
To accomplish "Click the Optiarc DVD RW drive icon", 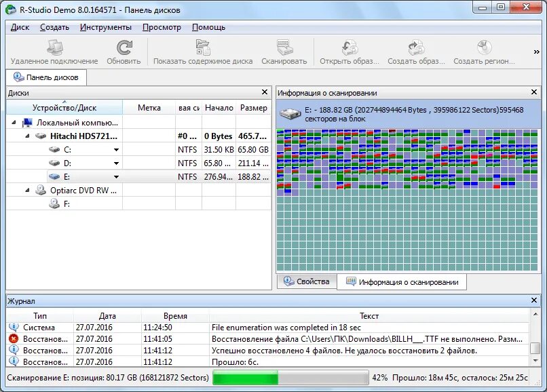I will (x=41, y=190).
